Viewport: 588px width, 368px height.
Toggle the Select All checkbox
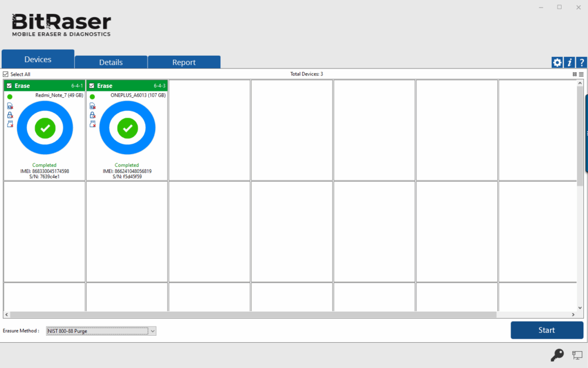point(6,74)
